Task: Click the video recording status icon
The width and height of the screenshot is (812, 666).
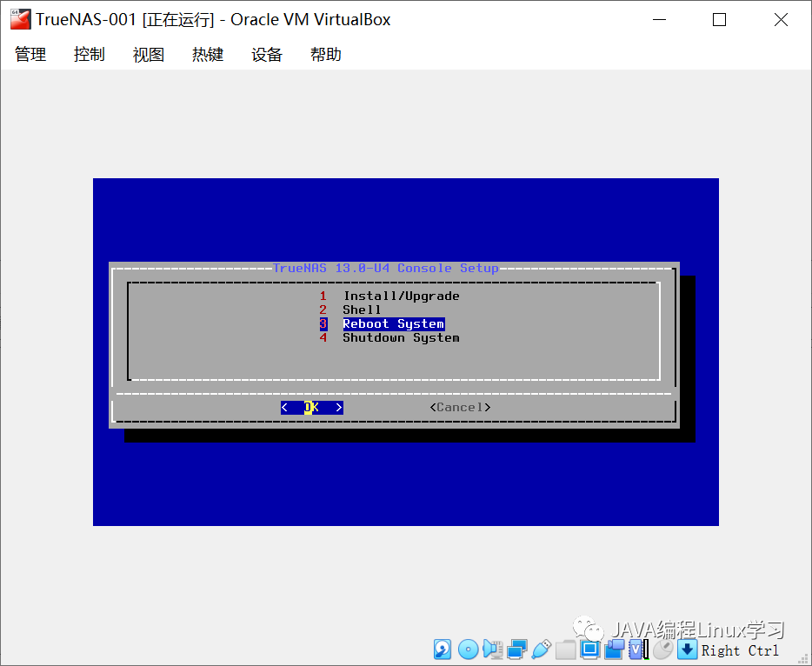Action: [x=614, y=649]
